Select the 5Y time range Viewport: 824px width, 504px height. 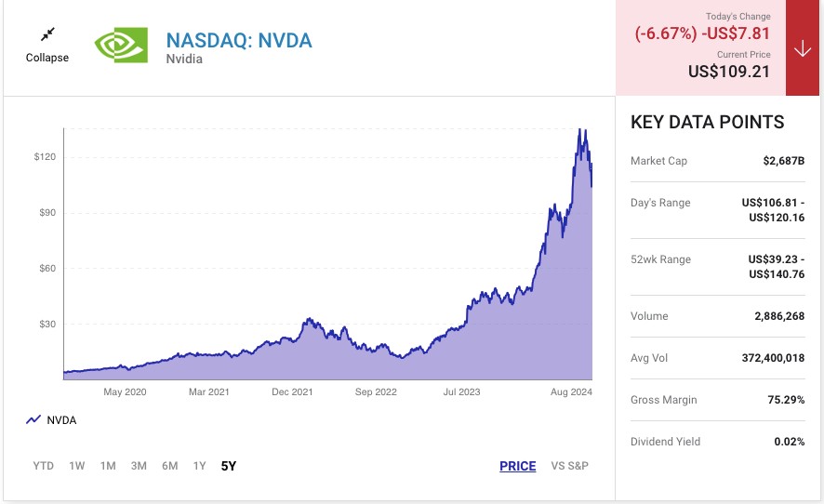tap(229, 466)
